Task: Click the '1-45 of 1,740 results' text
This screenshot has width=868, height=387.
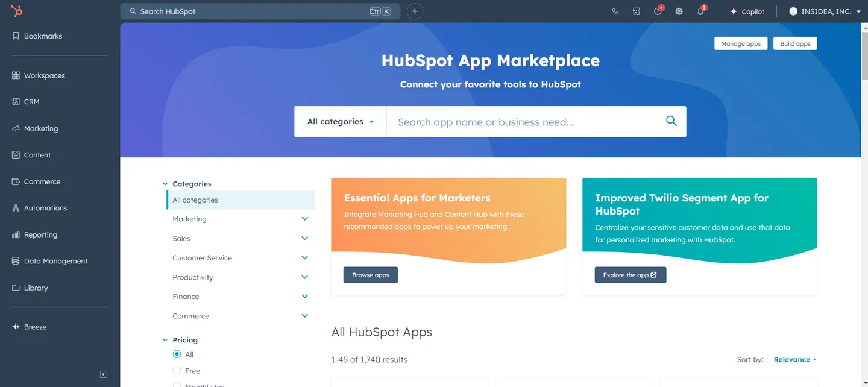Action: pyautogui.click(x=370, y=360)
